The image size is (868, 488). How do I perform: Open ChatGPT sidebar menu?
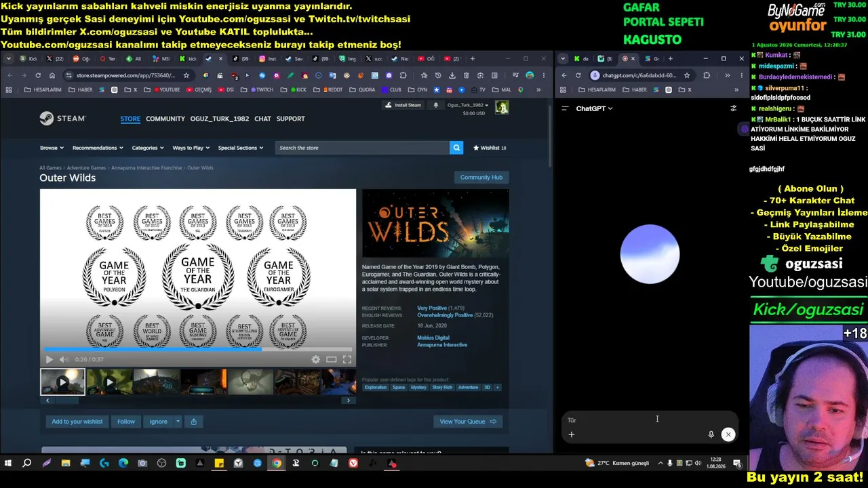coord(565,108)
